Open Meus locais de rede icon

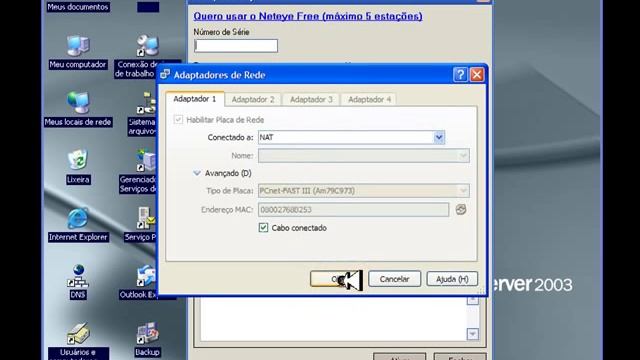78,103
